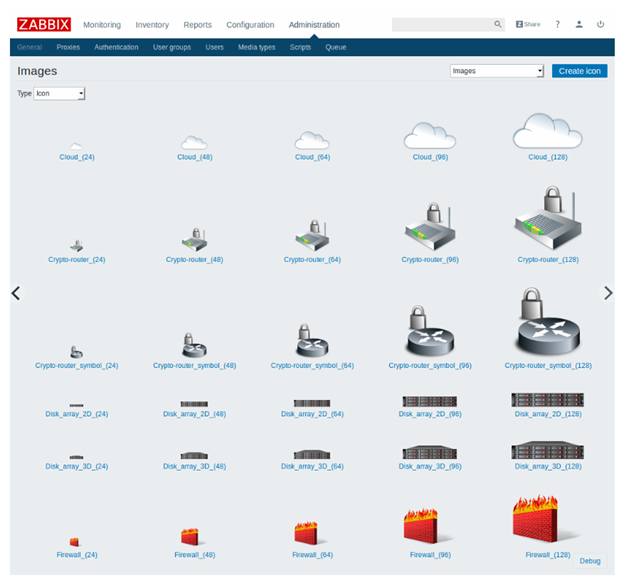Open the Crypto-router_symbol_(24) link
This screenshot has height=585, width=624.
point(76,365)
